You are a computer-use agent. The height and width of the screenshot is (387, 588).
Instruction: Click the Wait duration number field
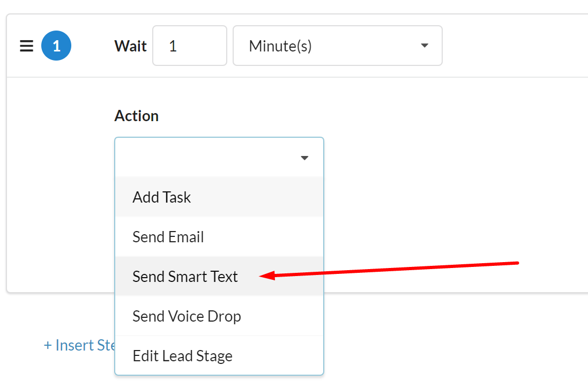[x=189, y=46]
